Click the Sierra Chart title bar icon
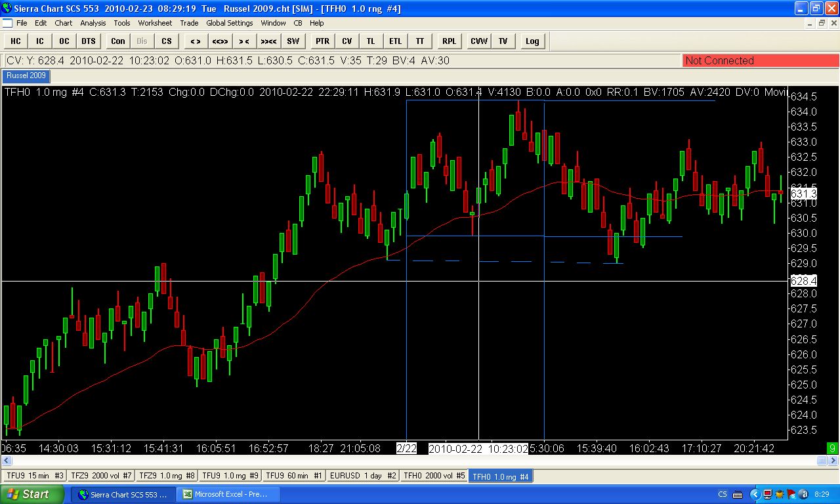The width and height of the screenshot is (840, 504). coord(7,9)
